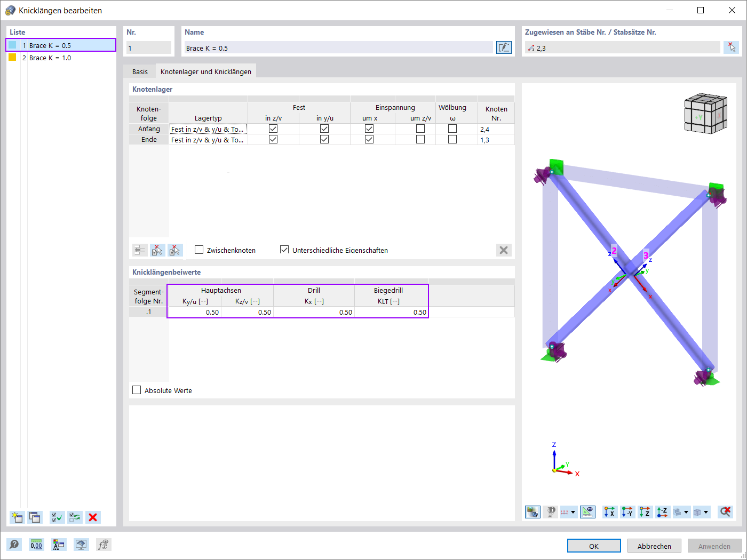Screen dimensions: 747x560
Task: Uncheck Unterschiedliche Eigenschaften checkbox
Action: coord(284,250)
